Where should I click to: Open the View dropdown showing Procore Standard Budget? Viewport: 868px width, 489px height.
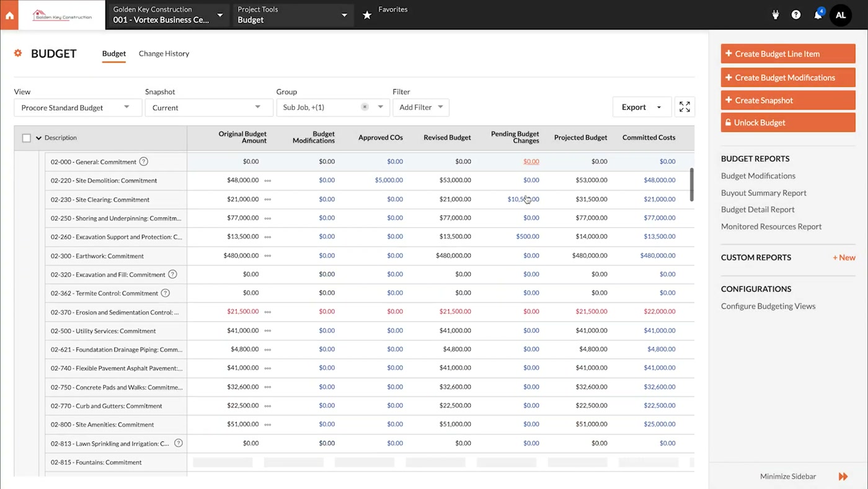pos(77,107)
